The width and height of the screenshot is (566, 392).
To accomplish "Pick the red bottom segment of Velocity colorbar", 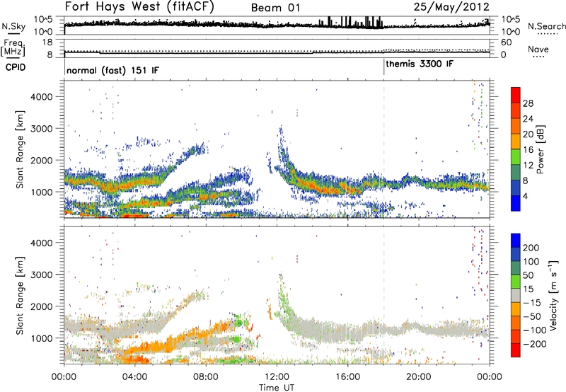I will (x=516, y=350).
